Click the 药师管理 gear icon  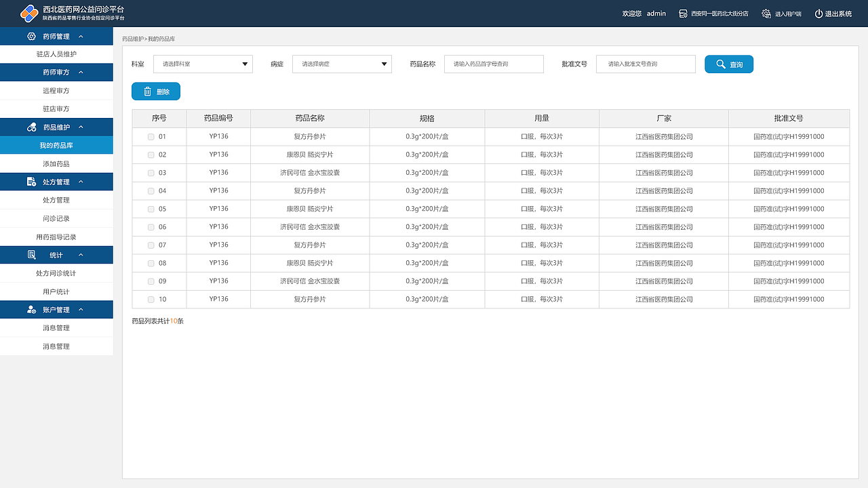tap(31, 37)
